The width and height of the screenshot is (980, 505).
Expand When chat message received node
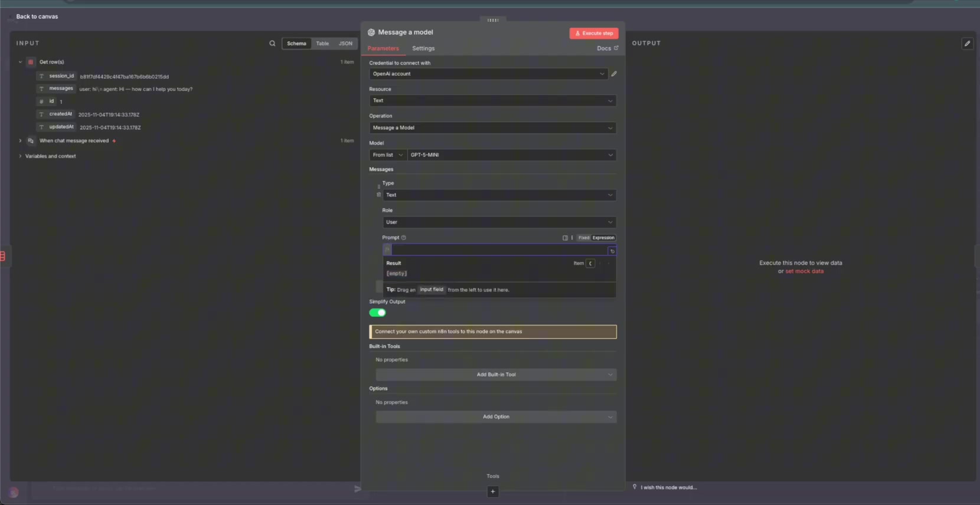click(x=20, y=141)
